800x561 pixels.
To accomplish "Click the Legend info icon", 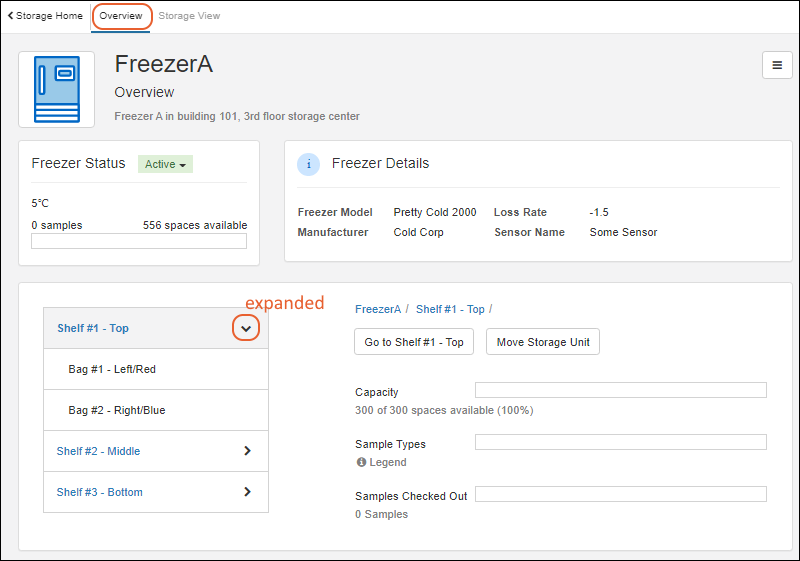I will click(361, 463).
